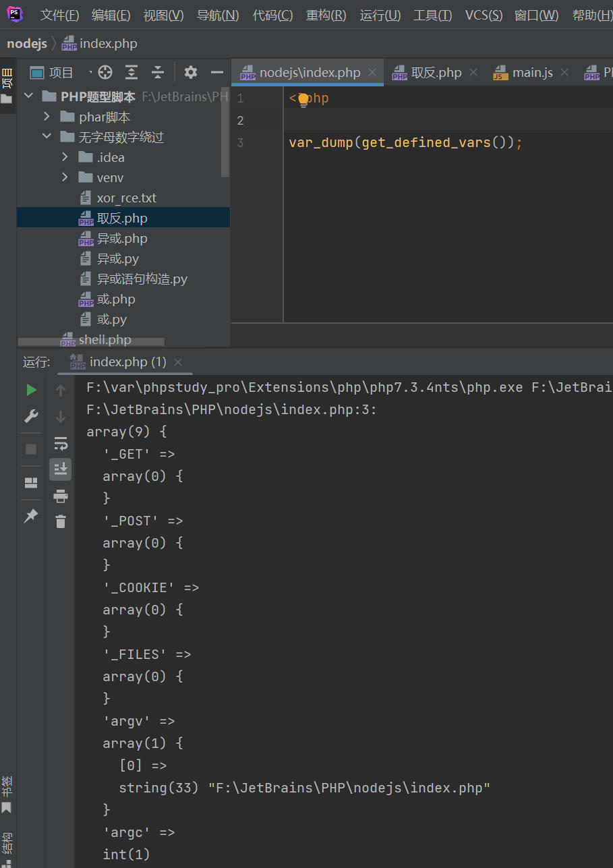The height and width of the screenshot is (868, 613).
Task: Close the 取反.php editor tab
Action: coord(473,72)
